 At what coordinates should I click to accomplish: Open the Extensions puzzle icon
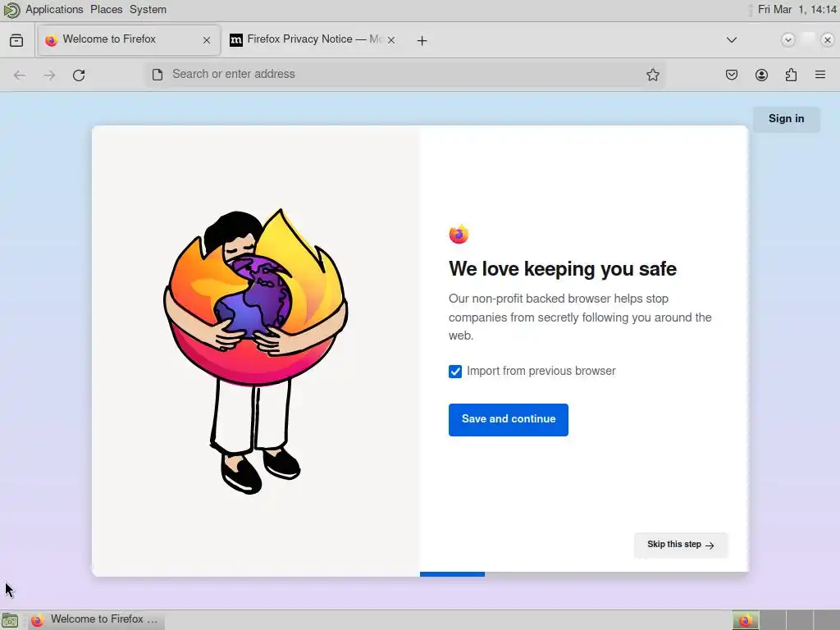tap(791, 75)
